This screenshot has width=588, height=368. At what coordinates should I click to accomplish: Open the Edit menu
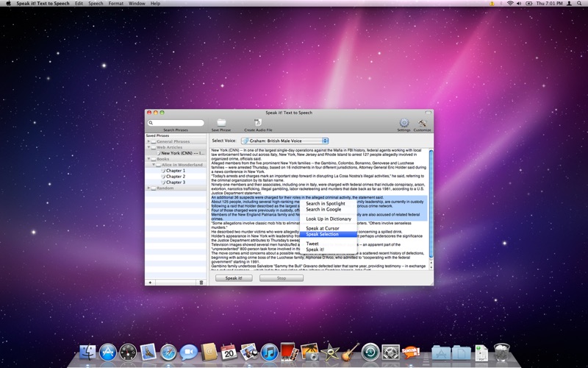click(x=79, y=4)
